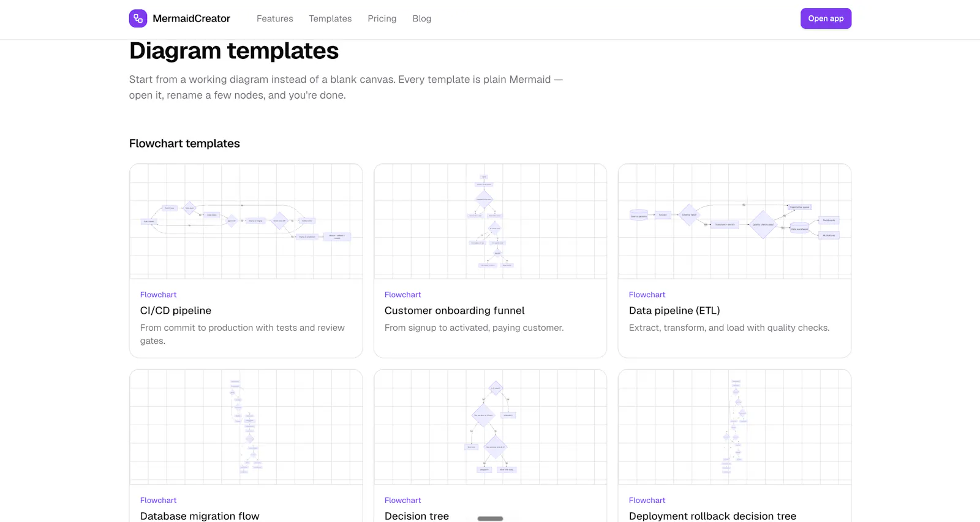Open the Decision tree diagram preview
980x522 pixels.
tap(490, 427)
